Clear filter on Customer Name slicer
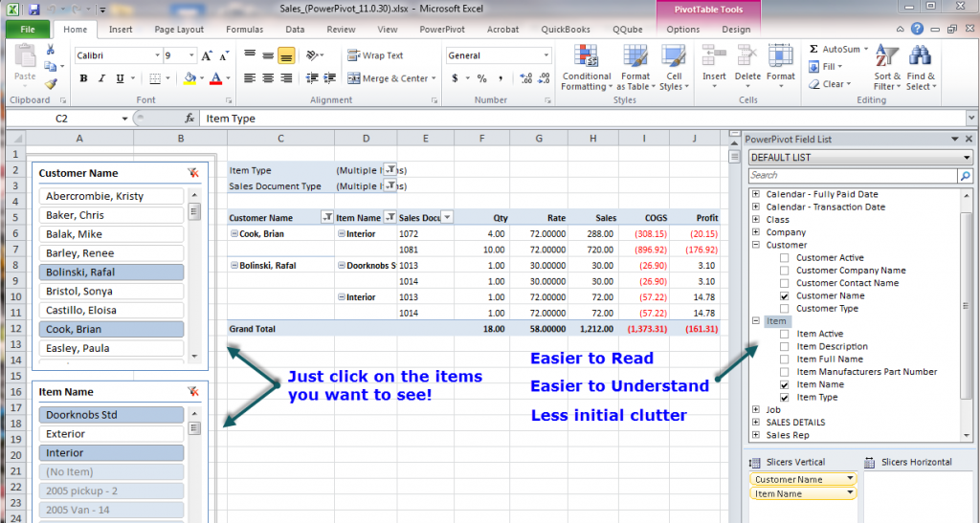 coord(193,173)
